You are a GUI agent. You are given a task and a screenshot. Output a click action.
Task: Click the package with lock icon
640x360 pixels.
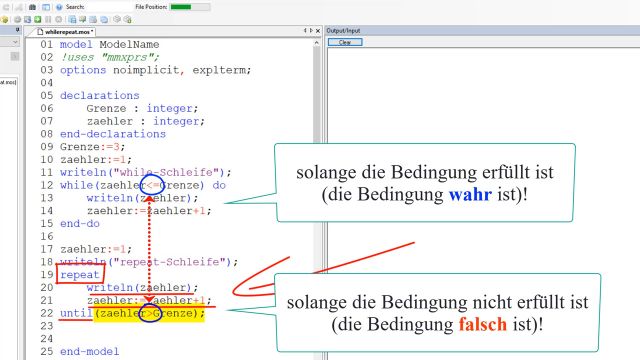coord(128,19)
